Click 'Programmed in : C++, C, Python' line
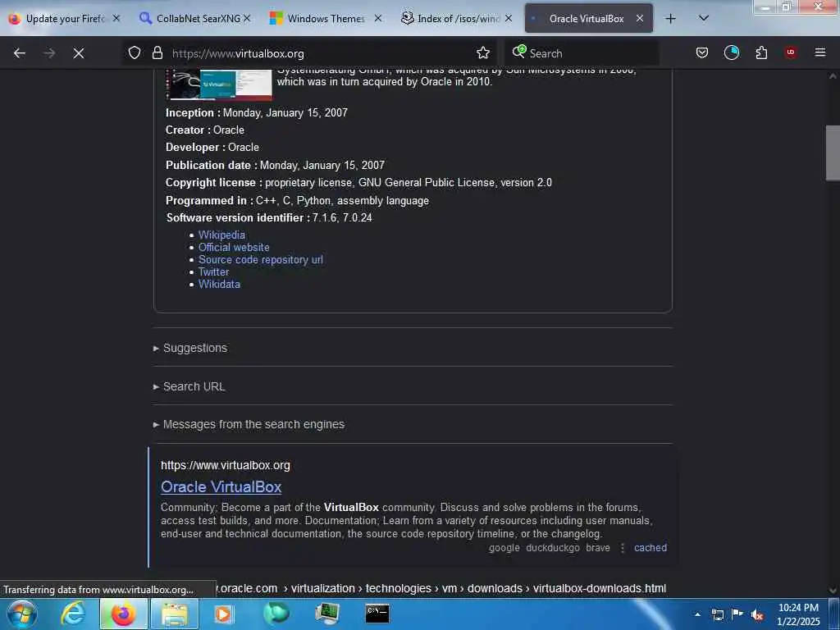 click(297, 200)
